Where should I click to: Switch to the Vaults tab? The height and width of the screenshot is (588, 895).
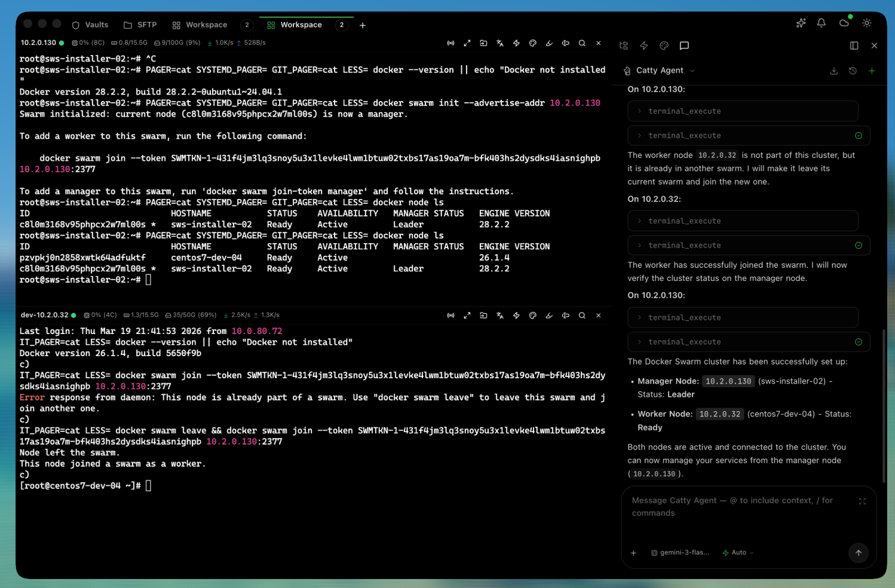pos(90,25)
